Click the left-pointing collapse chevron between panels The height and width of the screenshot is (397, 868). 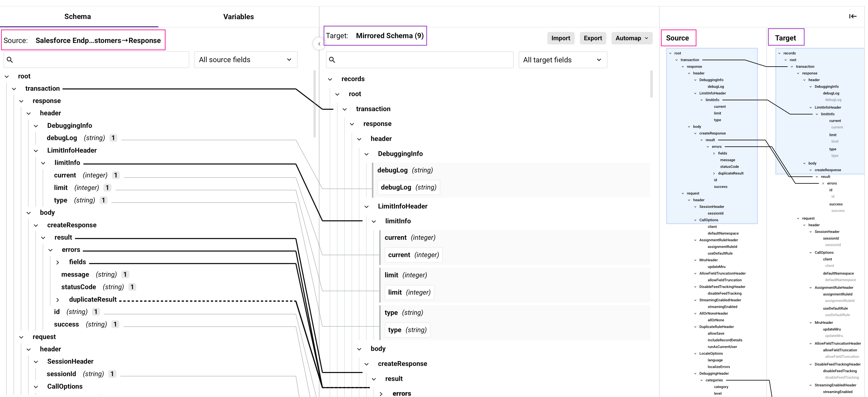click(319, 44)
